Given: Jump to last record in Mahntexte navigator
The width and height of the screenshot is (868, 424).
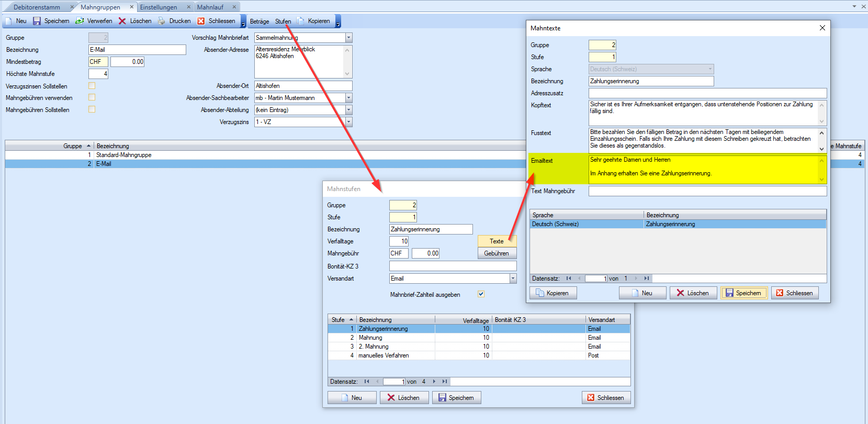Looking at the screenshot, I should point(647,278).
